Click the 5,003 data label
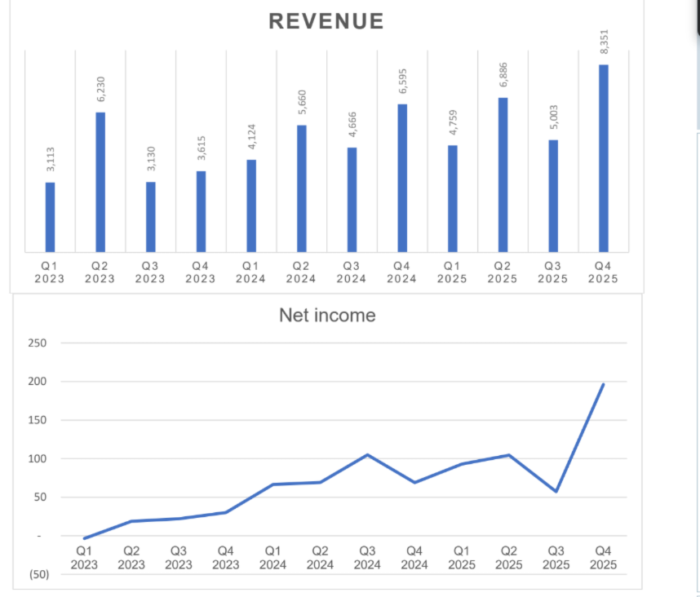 554,117
